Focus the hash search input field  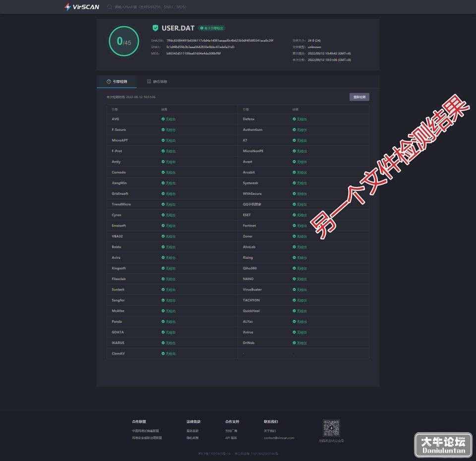click(x=150, y=6)
